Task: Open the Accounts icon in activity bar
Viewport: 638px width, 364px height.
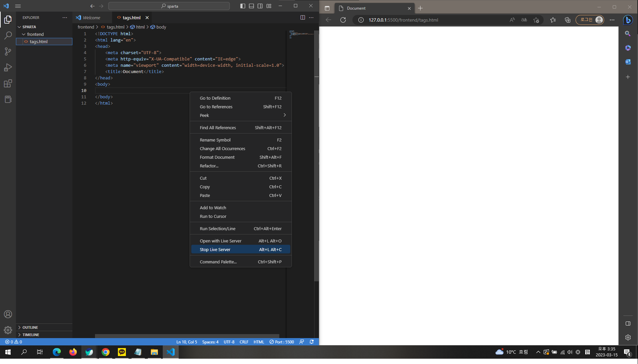Action: click(x=8, y=314)
